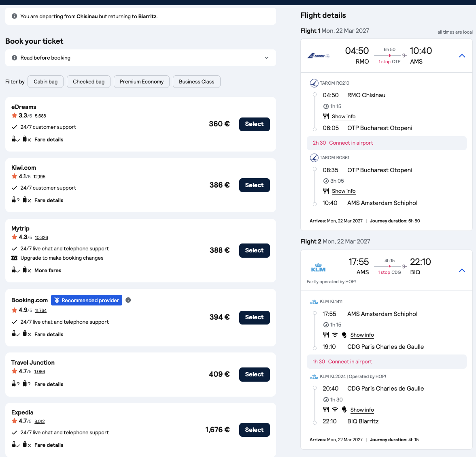Show info for KLM KL2024 segment
The width and height of the screenshot is (476, 457).
(362, 410)
